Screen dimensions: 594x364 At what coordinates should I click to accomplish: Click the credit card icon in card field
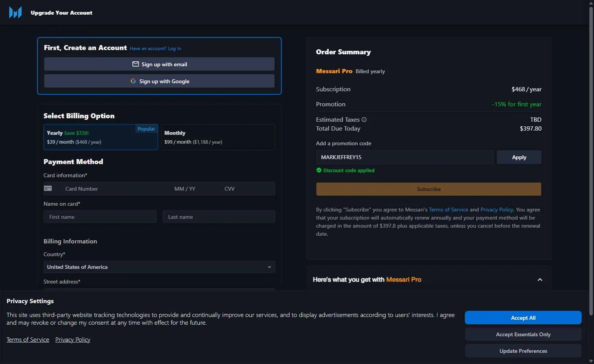coord(48,188)
